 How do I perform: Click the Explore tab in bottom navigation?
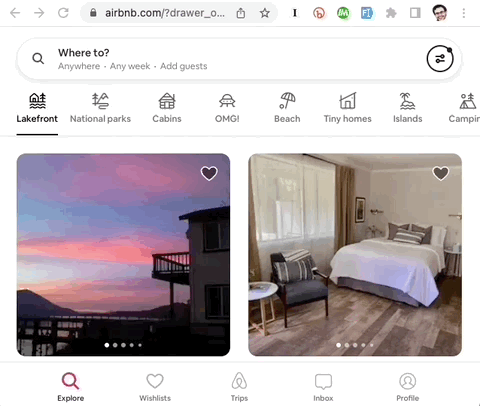pyautogui.click(x=70, y=387)
